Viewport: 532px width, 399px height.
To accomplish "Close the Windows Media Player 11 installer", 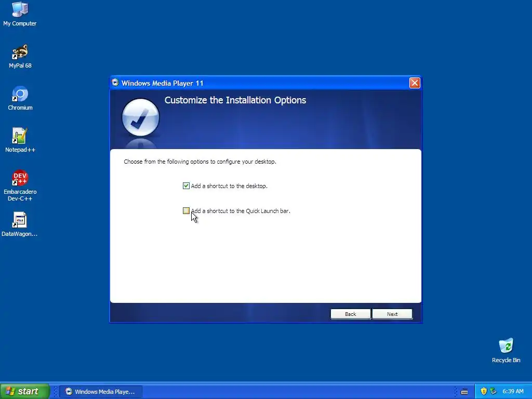I will click(415, 83).
